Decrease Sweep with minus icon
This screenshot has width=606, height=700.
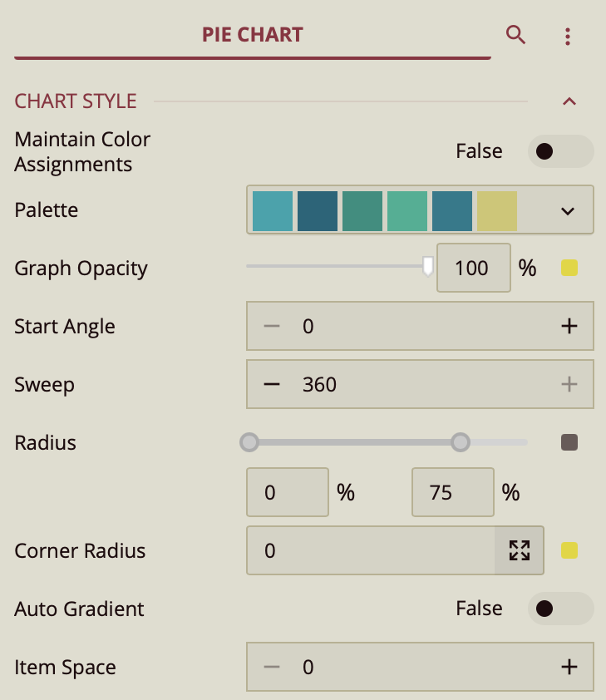(272, 384)
